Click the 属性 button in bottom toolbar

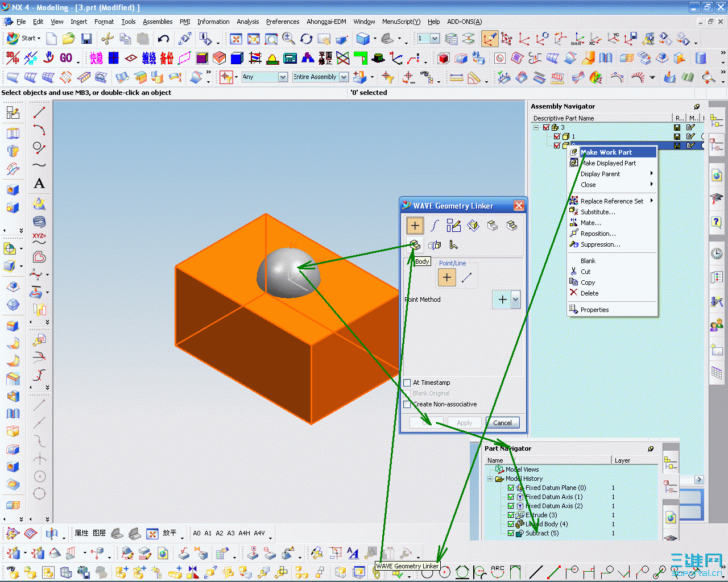click(82, 533)
